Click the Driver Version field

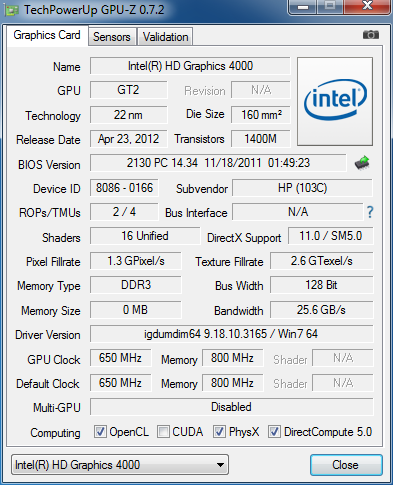[231, 334]
